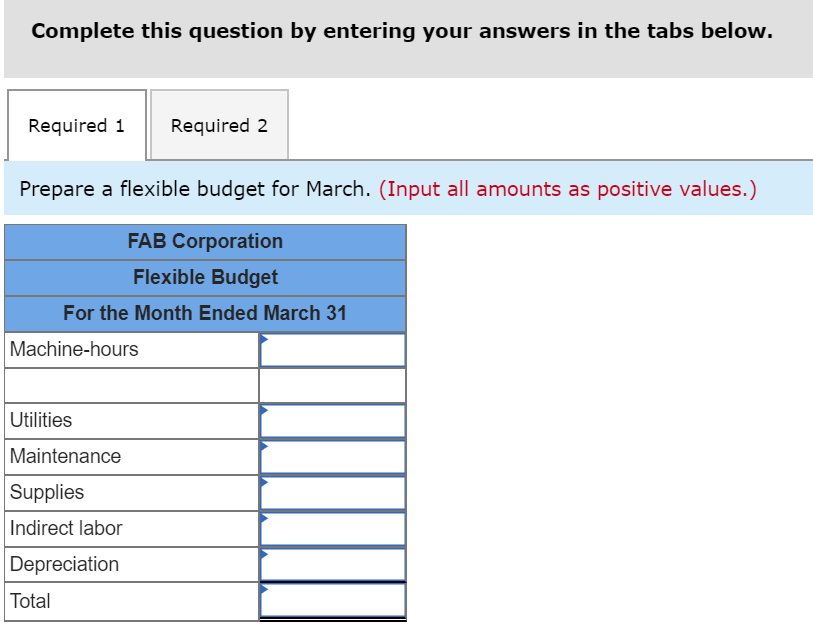Click the Total amount field
The image size is (813, 628).
(335, 601)
